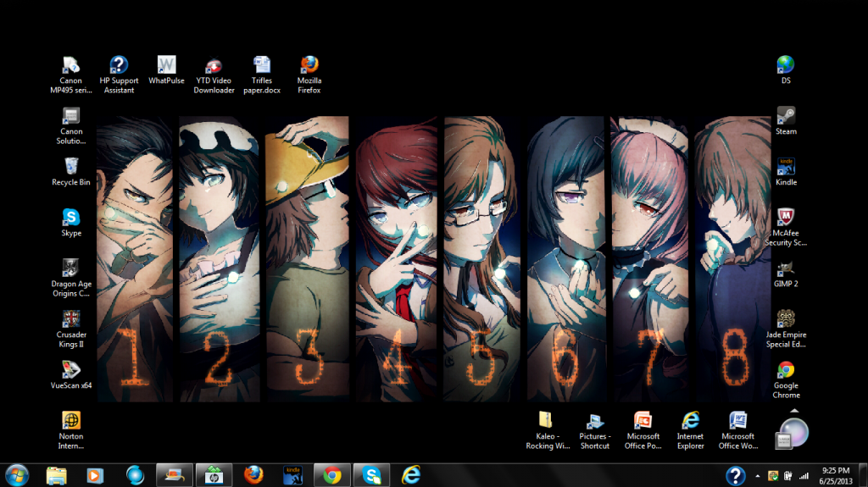Click the network signal tray icon
The width and height of the screenshot is (868, 487).
pyautogui.click(x=803, y=475)
